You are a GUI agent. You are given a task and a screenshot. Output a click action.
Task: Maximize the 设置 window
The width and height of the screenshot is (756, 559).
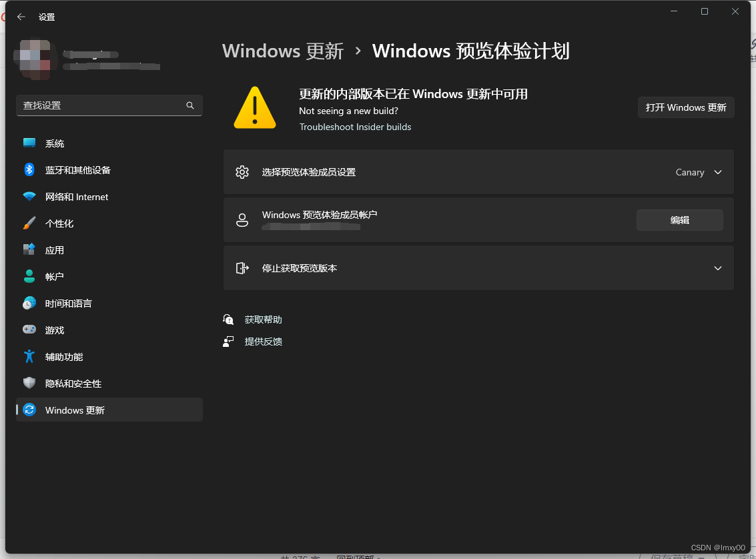click(705, 11)
